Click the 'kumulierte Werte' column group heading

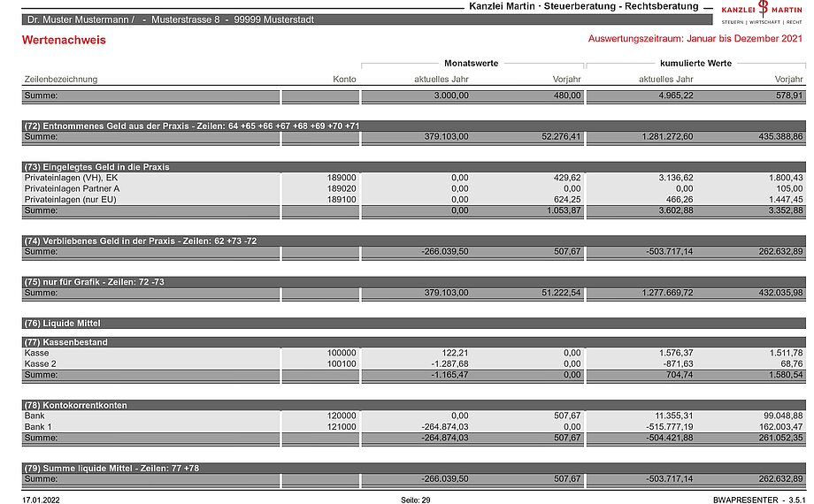695,64
